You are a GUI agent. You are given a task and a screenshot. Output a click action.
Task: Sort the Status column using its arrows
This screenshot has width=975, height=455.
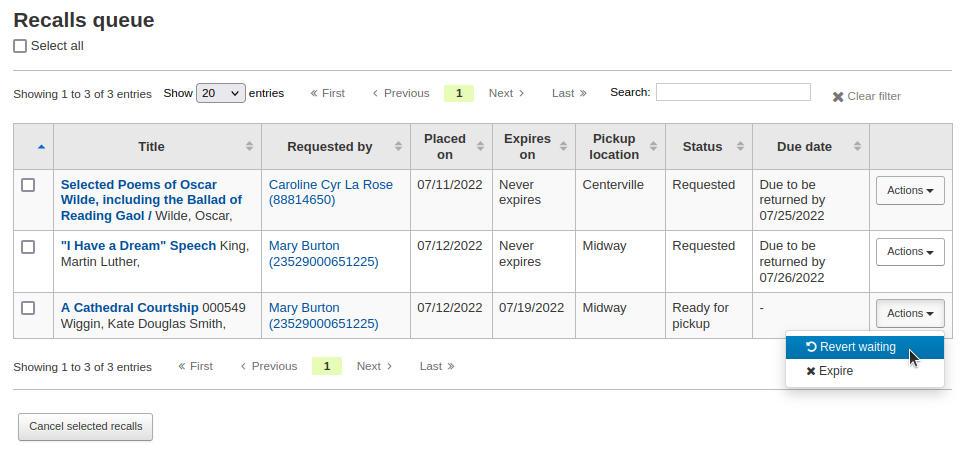click(x=740, y=147)
